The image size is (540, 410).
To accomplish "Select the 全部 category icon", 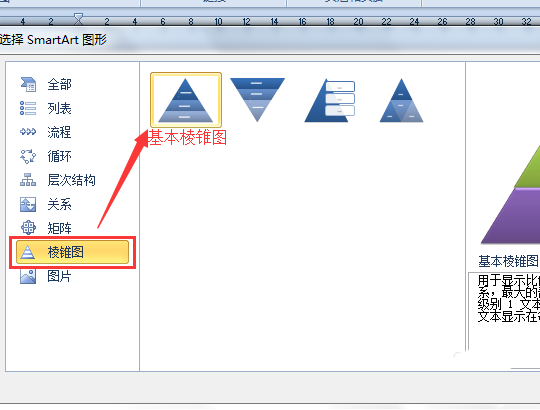I will 28,84.
